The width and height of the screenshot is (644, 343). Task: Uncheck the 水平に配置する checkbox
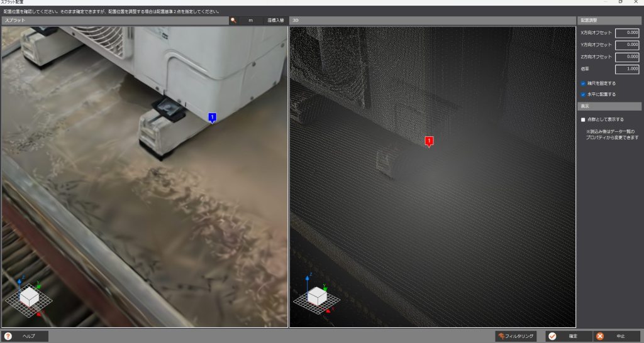tap(583, 94)
